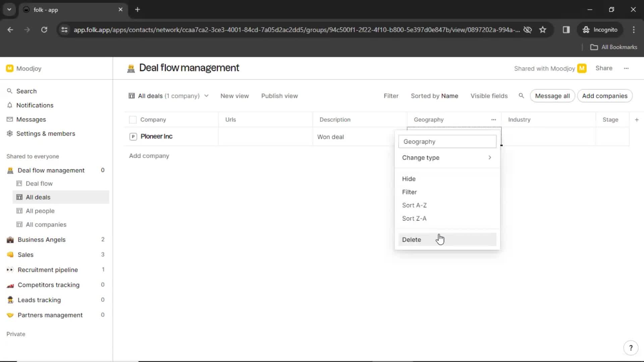This screenshot has width=644, height=362.
Task: Toggle the company row checkbox
Action: (x=133, y=136)
